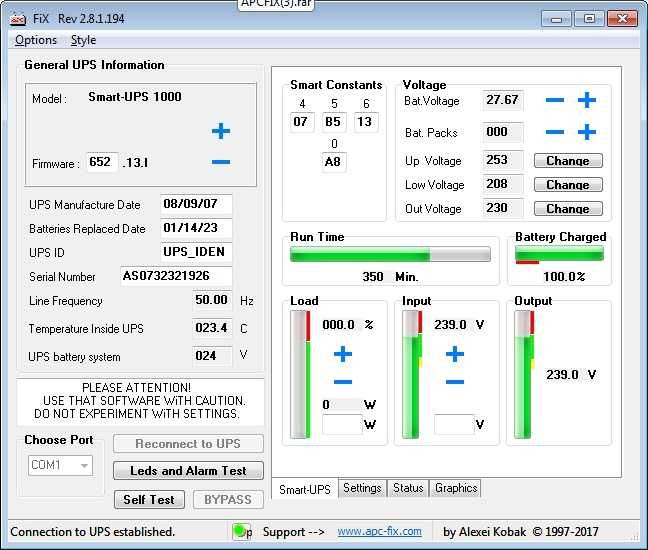Click the Load 0 W value field
The height and width of the screenshot is (550, 648).
(342, 404)
